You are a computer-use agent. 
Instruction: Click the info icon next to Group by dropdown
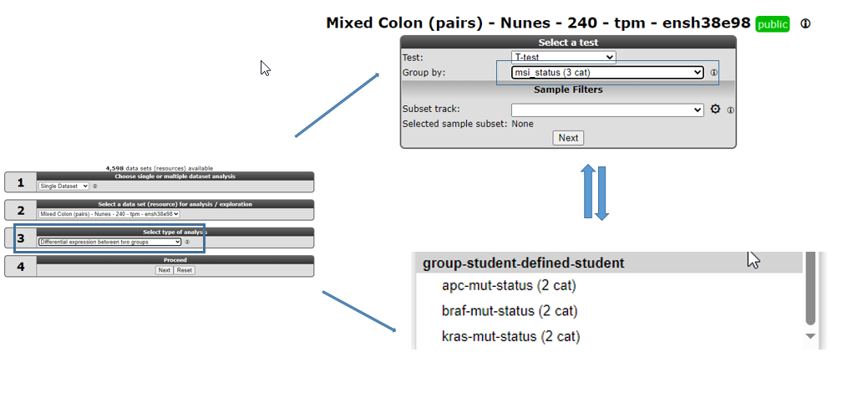(x=714, y=73)
